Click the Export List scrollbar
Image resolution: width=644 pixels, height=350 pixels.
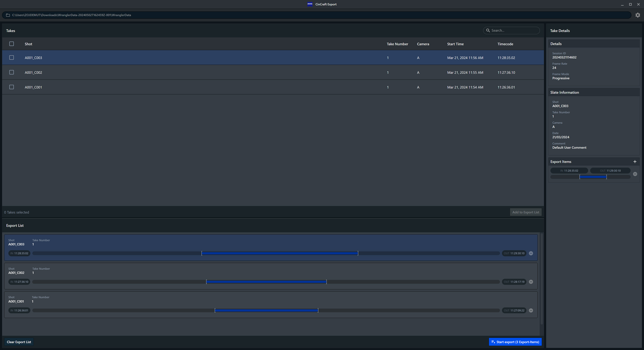point(542,279)
